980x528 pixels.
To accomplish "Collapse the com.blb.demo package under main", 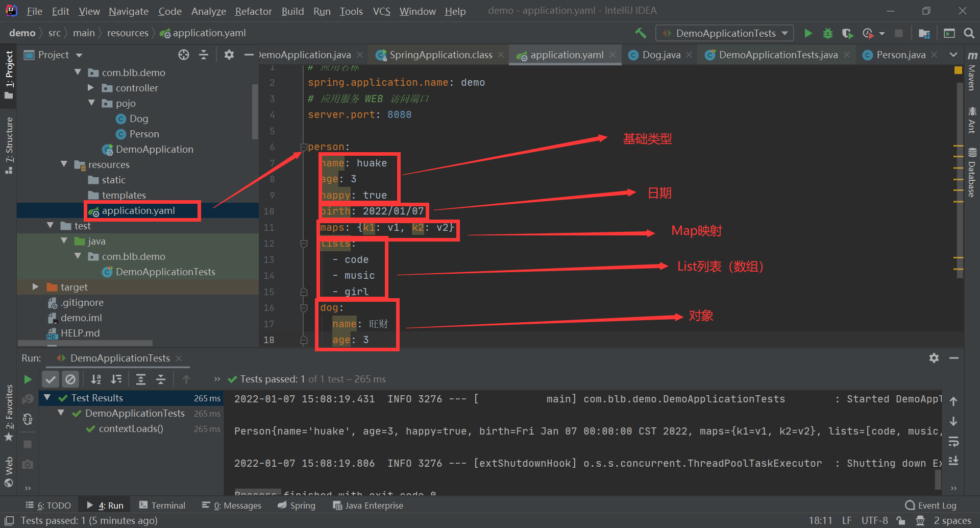I will point(78,73).
